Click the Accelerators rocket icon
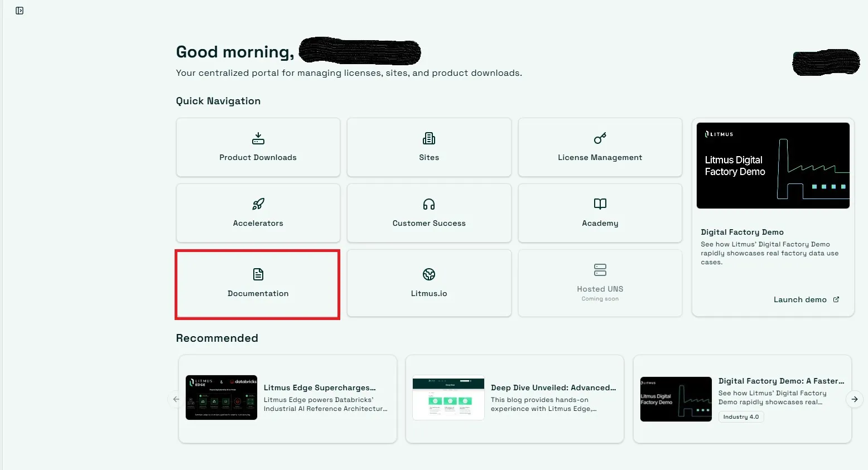Viewport: 868px width, 470px height. [x=258, y=204]
